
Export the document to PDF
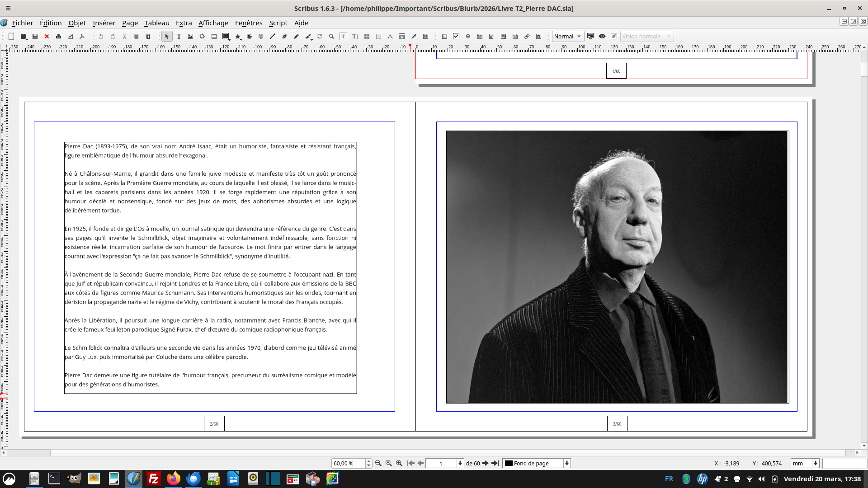82,36
